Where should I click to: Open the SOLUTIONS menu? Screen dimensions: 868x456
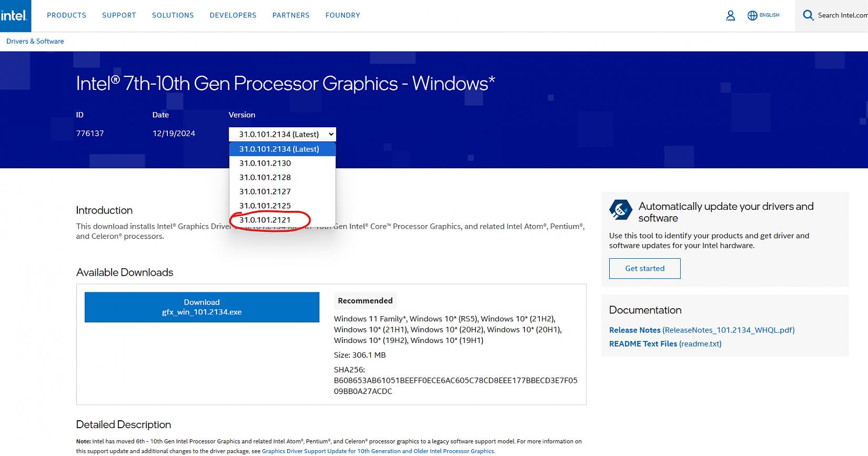(x=173, y=15)
